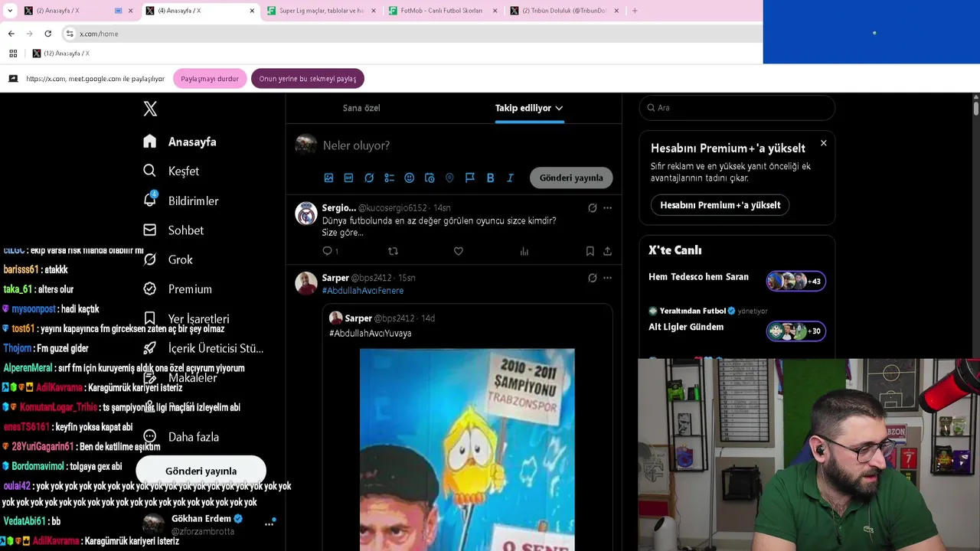Open Hem Tedesco hem Saran live
Screen dimensions: 980x551
[x=737, y=279]
